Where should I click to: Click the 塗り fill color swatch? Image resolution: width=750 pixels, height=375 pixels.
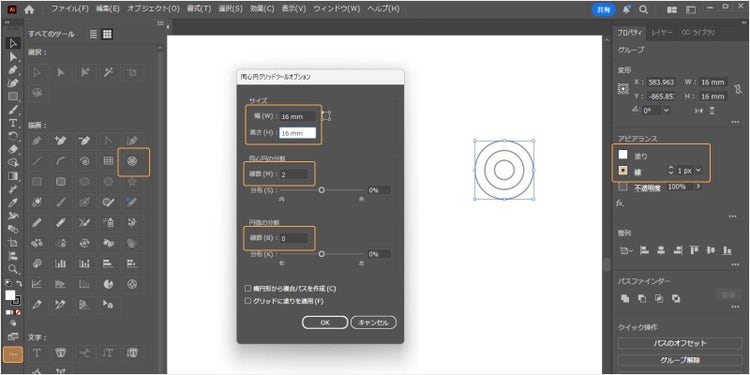click(x=623, y=154)
